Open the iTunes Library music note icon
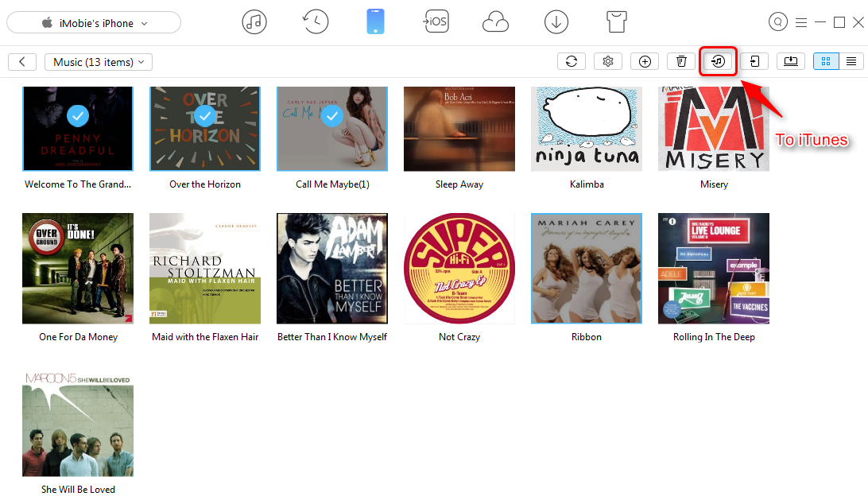 254,22
